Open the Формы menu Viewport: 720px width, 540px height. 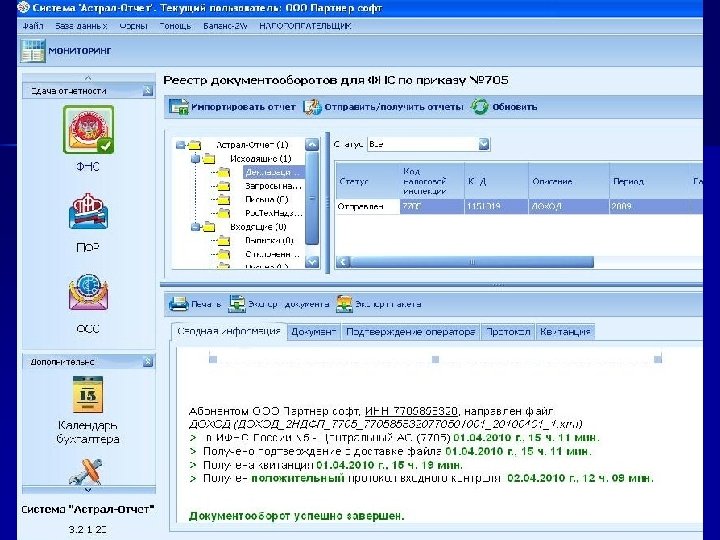pyautogui.click(x=134, y=26)
